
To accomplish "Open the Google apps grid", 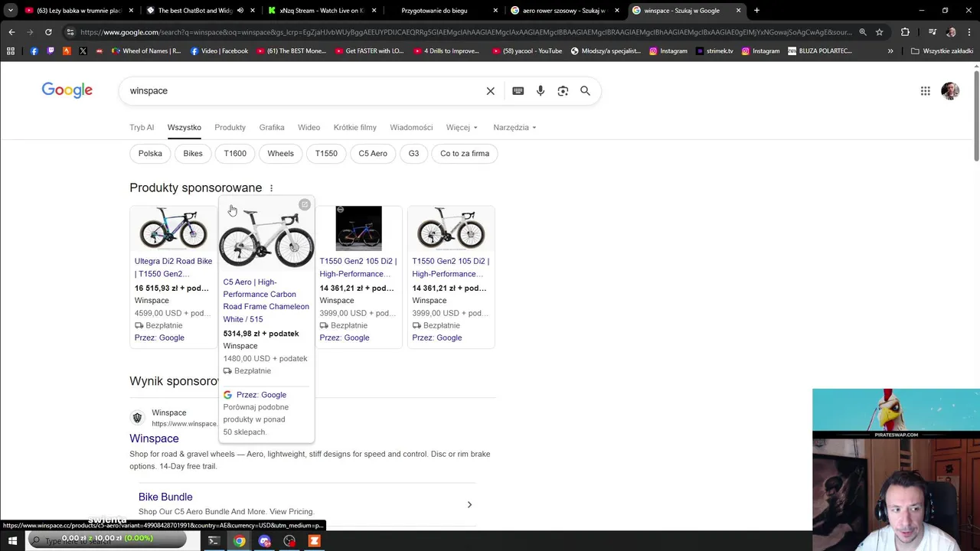I will tap(925, 91).
